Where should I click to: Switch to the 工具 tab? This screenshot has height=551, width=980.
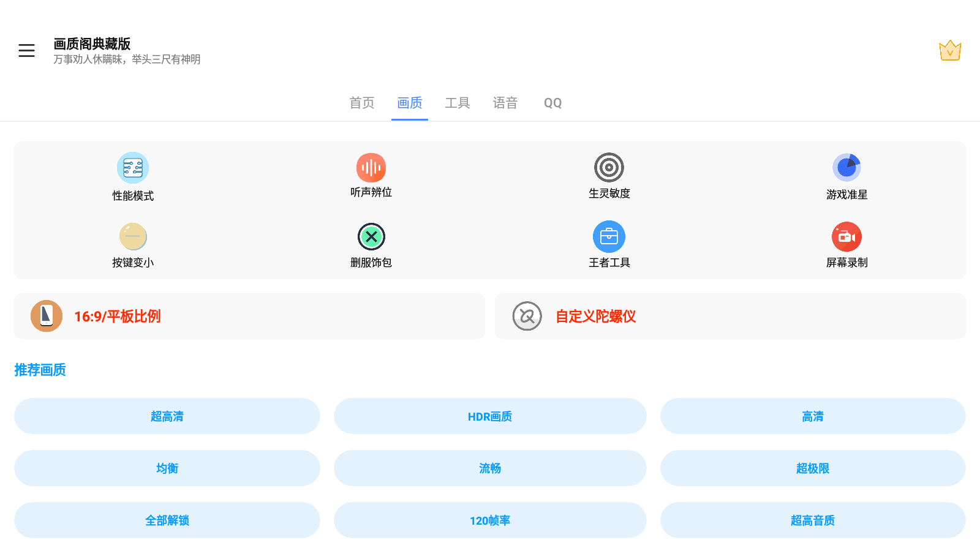coord(458,103)
